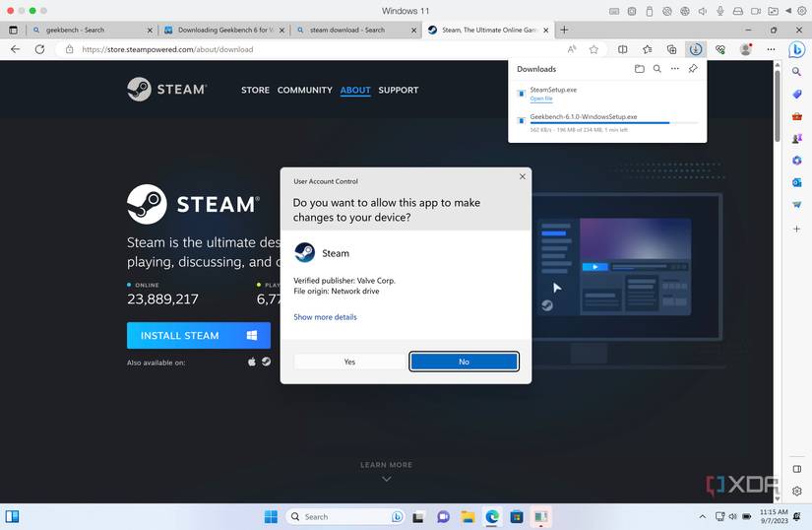The width and height of the screenshot is (812, 530).
Task: Add a sidebar app with plus icon
Action: click(x=796, y=229)
